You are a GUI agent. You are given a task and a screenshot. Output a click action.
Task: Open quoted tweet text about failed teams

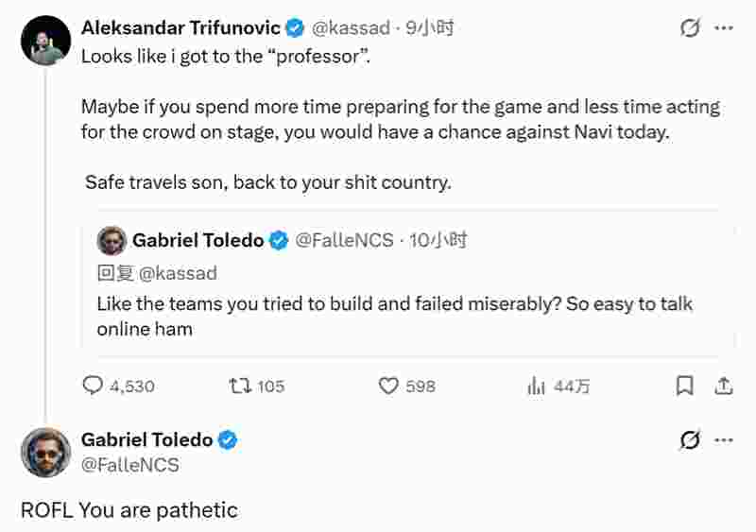[394, 316]
